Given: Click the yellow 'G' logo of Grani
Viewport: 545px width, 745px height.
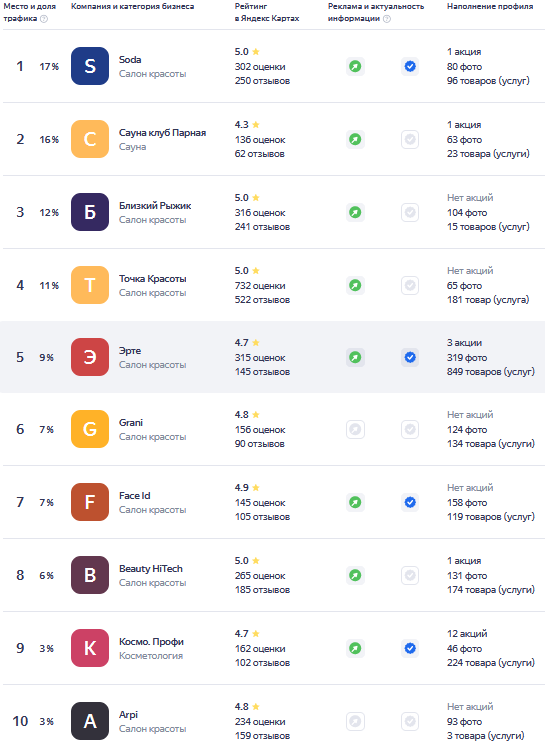Looking at the screenshot, I should click(90, 429).
